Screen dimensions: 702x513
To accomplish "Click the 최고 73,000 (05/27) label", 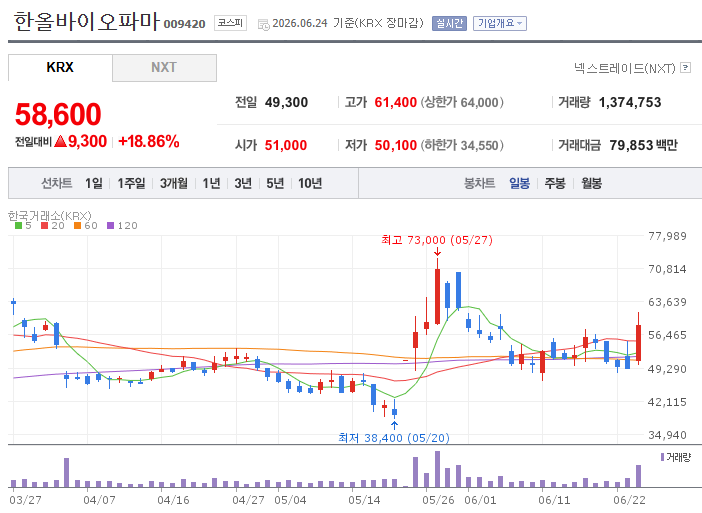I will click(x=437, y=240).
